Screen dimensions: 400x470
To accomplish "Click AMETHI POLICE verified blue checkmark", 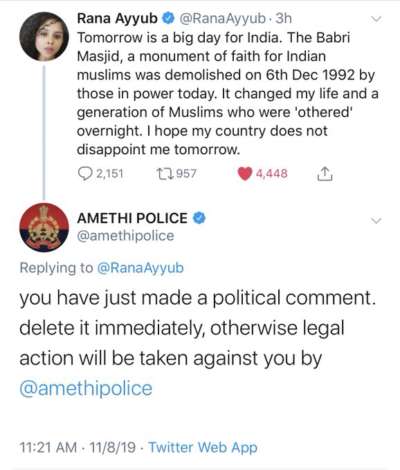I will (x=199, y=218).
